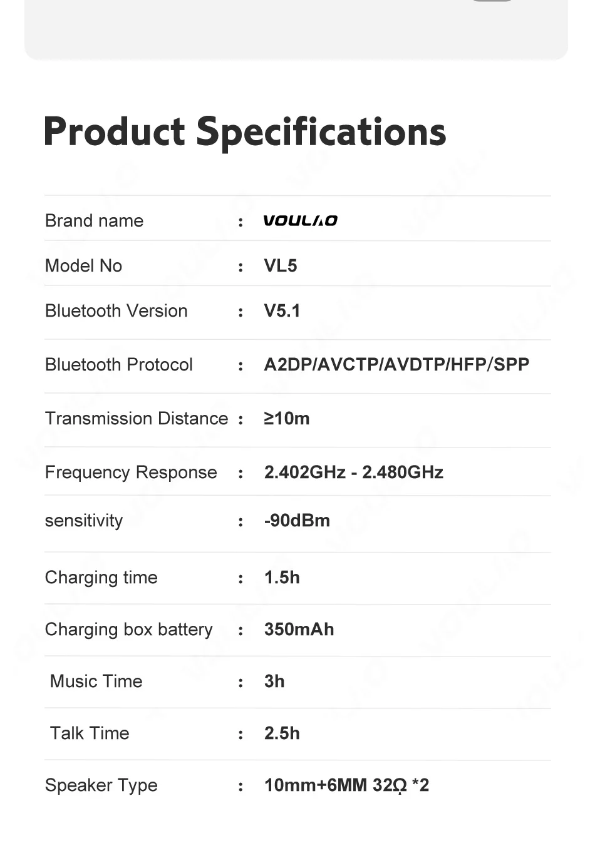Select the 350mAh battery value
This screenshot has width=595, height=868.
[x=299, y=629]
